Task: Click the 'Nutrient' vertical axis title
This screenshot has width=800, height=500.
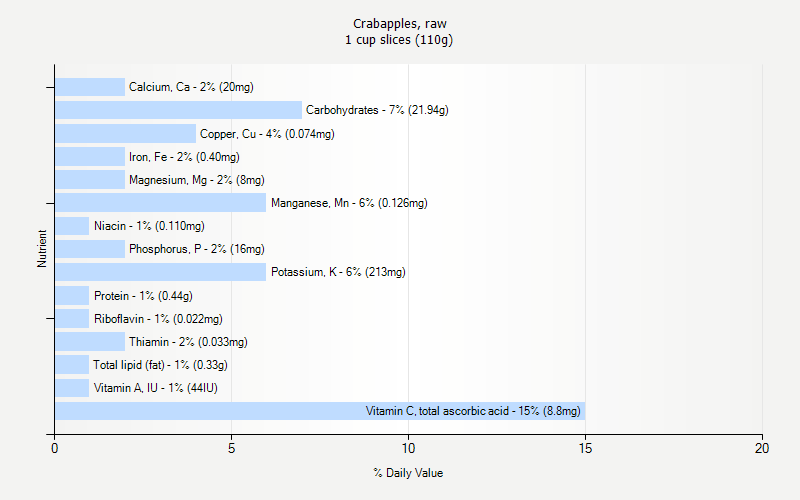Action: pyautogui.click(x=42, y=248)
